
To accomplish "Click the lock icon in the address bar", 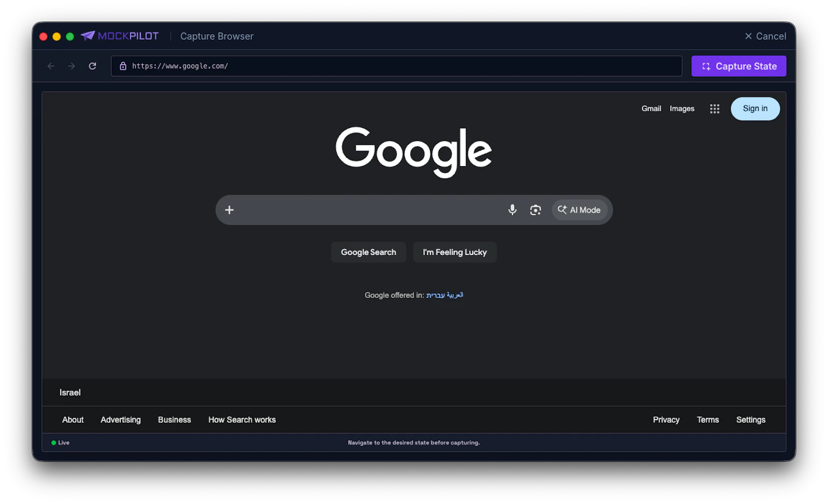I will [x=123, y=66].
